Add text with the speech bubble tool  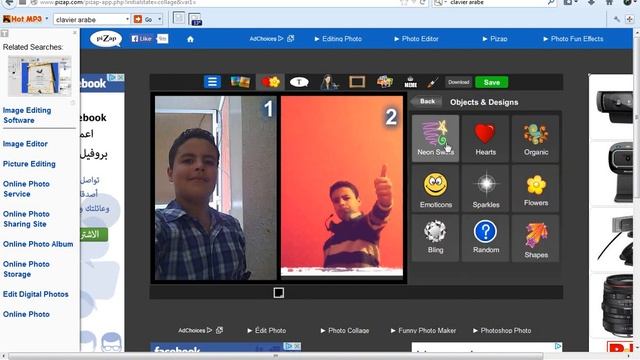click(x=299, y=82)
